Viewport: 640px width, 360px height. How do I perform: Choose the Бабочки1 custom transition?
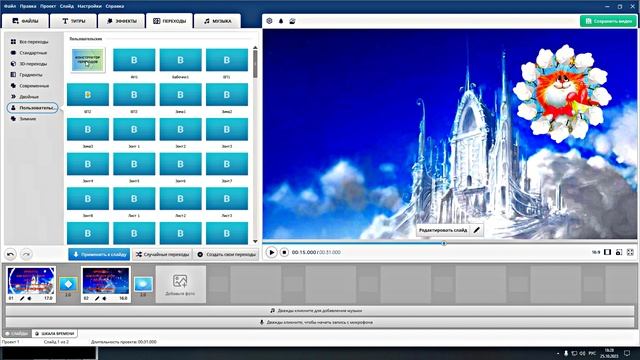[x=180, y=60]
